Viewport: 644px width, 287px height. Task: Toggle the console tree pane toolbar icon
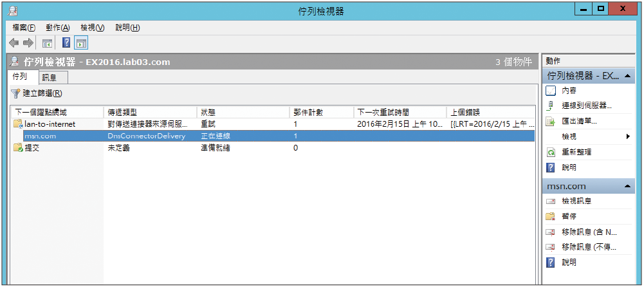pyautogui.click(x=48, y=42)
